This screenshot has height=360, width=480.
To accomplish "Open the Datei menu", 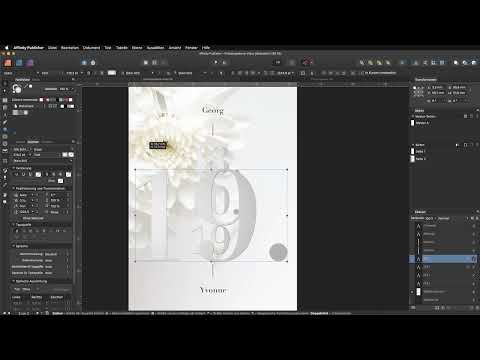I will click(x=52, y=48).
